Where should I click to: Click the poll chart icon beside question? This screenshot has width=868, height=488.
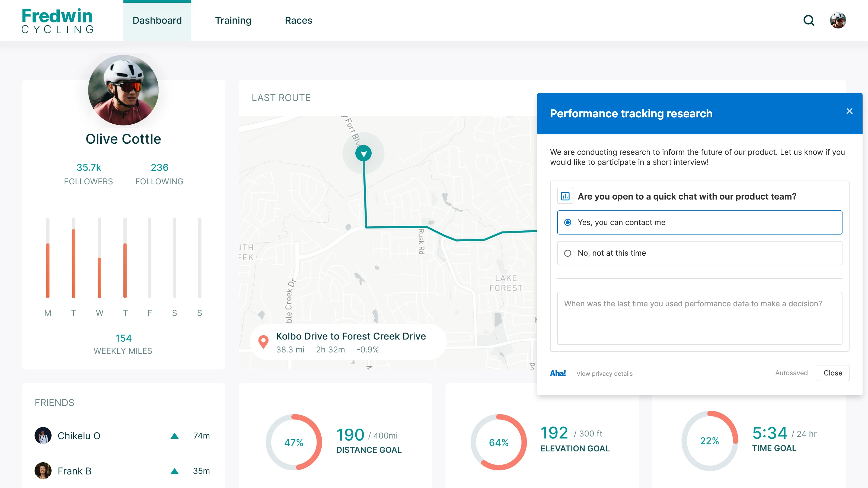coord(565,196)
